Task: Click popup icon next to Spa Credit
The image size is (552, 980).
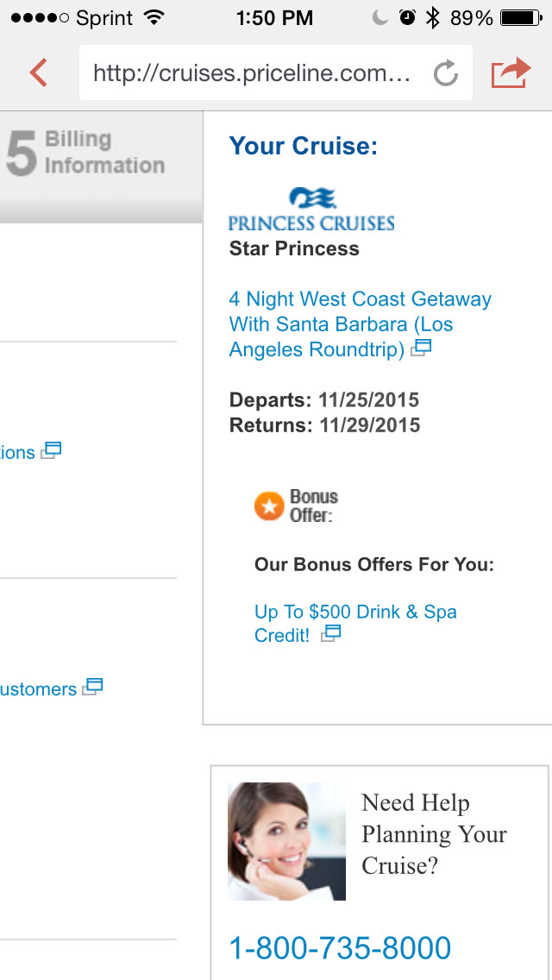Action: coord(331,634)
